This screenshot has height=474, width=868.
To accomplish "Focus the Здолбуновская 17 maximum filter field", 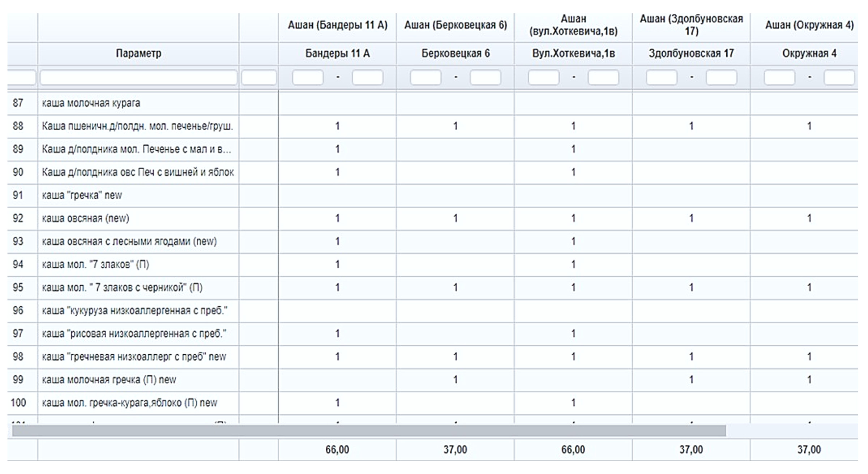I will (x=722, y=77).
